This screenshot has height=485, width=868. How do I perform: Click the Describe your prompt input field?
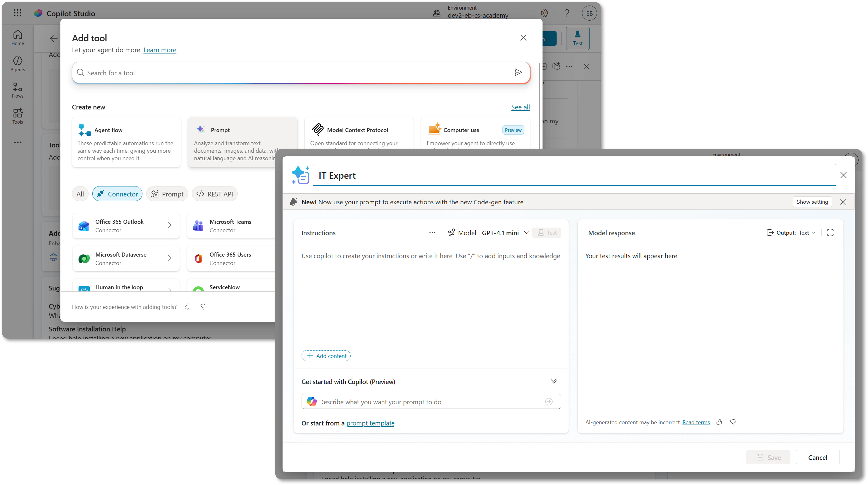tap(431, 402)
